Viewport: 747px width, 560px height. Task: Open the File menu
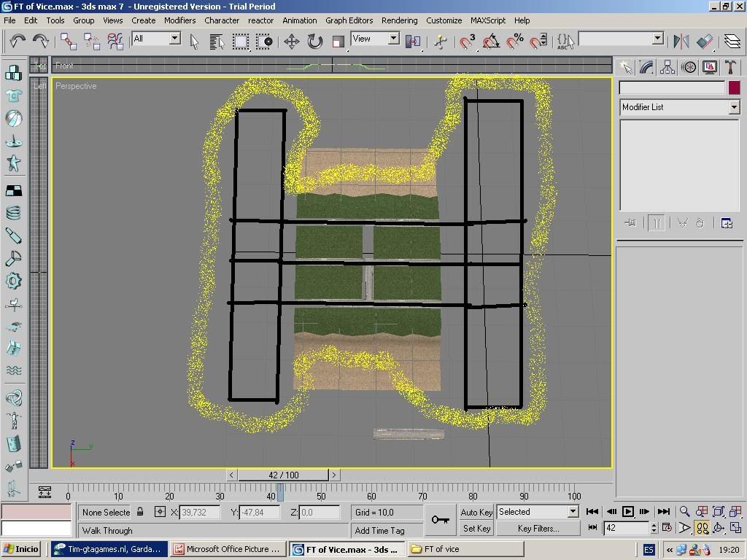pos(9,20)
